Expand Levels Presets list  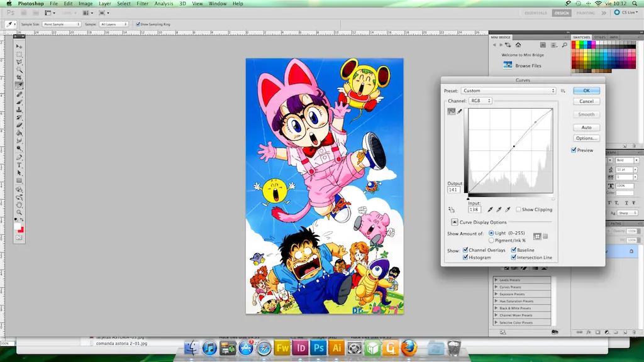point(496,280)
